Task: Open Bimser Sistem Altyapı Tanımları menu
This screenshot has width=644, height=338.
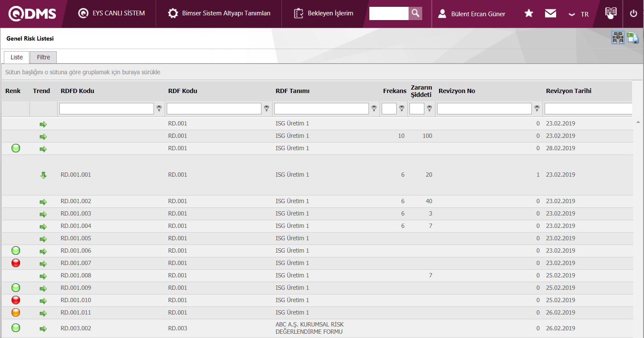Action: (220, 13)
